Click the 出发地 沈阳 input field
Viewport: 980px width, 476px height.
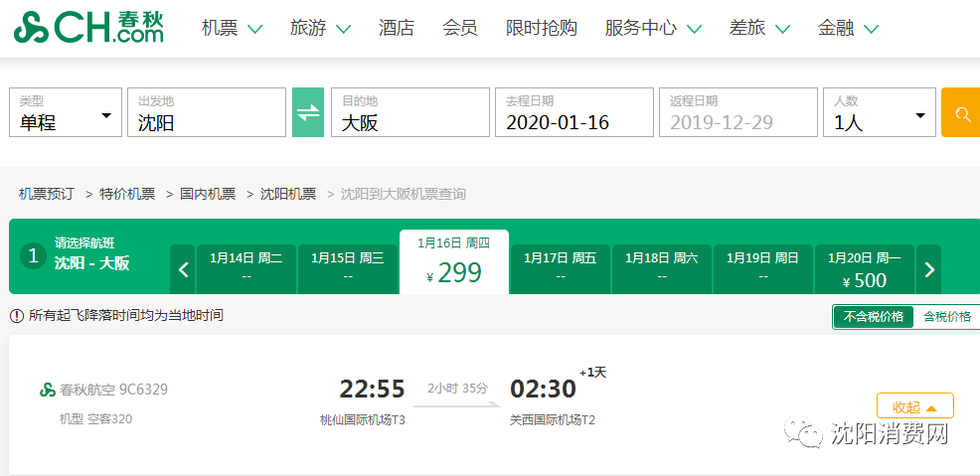point(207,113)
